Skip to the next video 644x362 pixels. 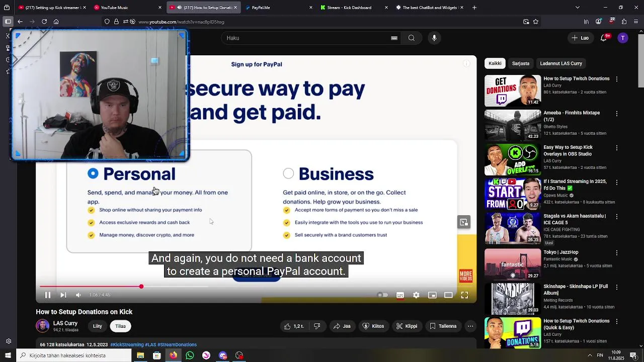[63, 295]
